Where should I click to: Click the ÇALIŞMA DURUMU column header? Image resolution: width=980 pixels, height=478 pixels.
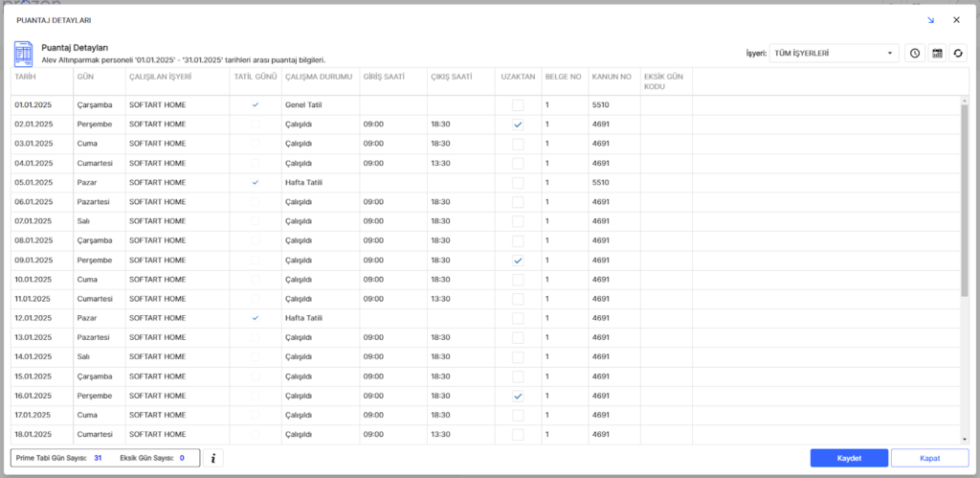coord(319,77)
